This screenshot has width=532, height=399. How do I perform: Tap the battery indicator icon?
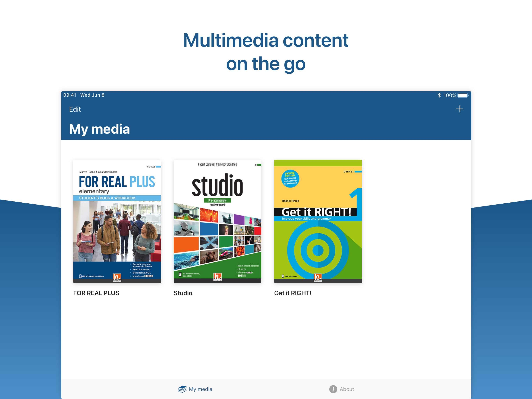tap(463, 95)
